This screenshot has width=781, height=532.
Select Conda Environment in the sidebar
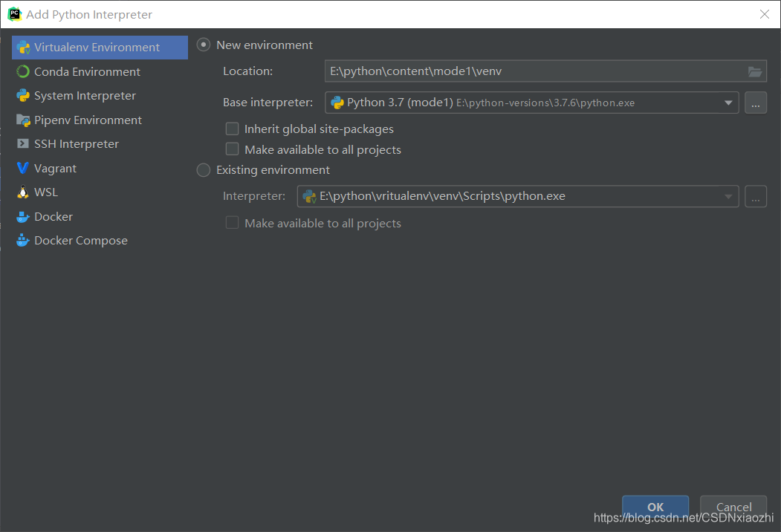tap(100, 72)
